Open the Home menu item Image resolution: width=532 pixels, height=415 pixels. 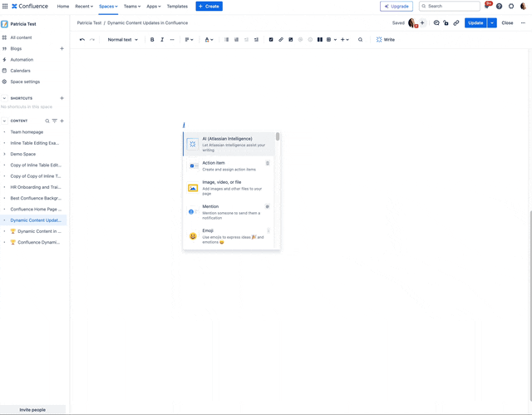(63, 6)
